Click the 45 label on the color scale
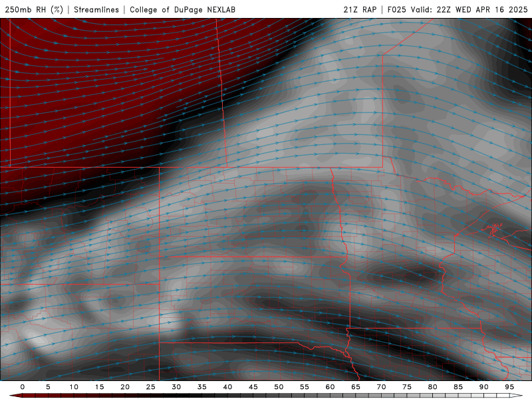The height and width of the screenshot is (399, 532). (253, 387)
